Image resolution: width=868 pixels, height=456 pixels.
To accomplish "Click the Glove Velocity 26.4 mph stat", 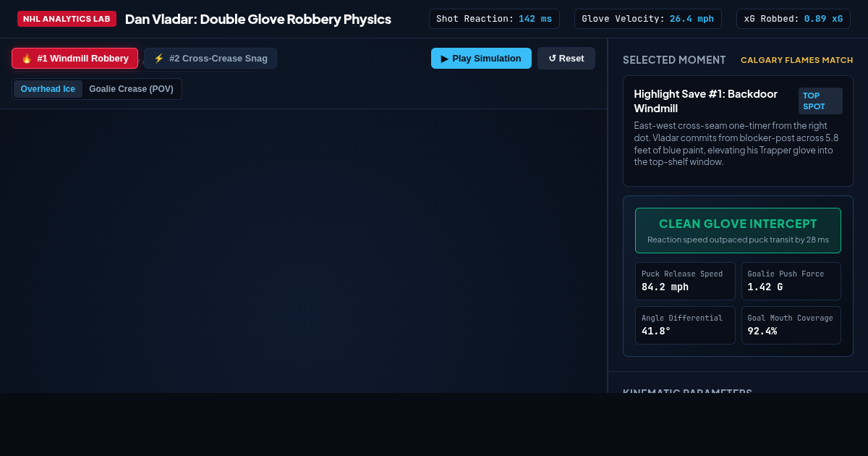I will 648,19.
